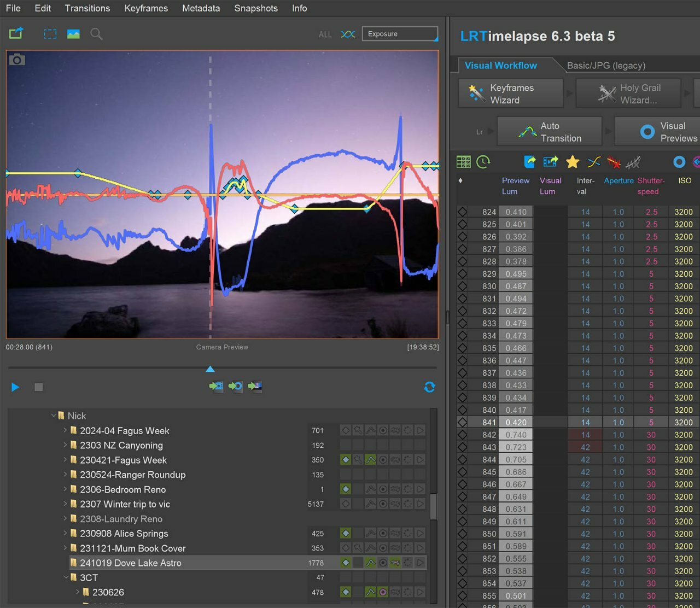The image size is (700, 608).
Task: Click the green table grid icon
Action: [463, 162]
